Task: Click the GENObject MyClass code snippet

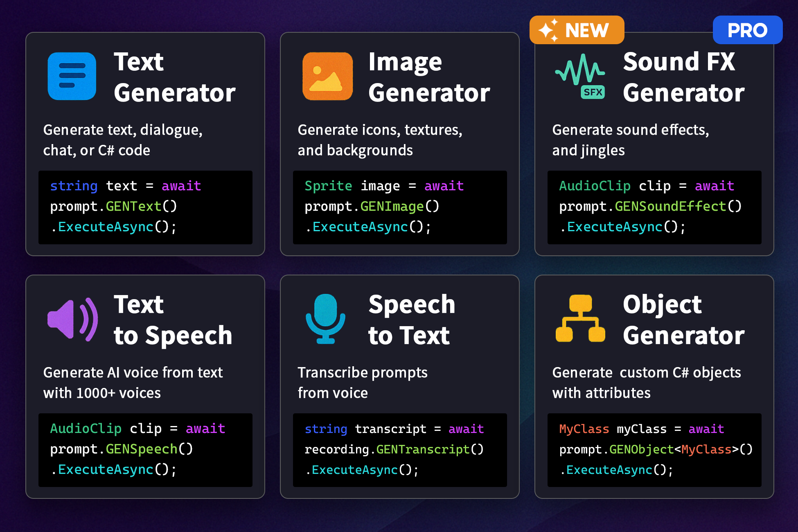Action: click(x=654, y=450)
